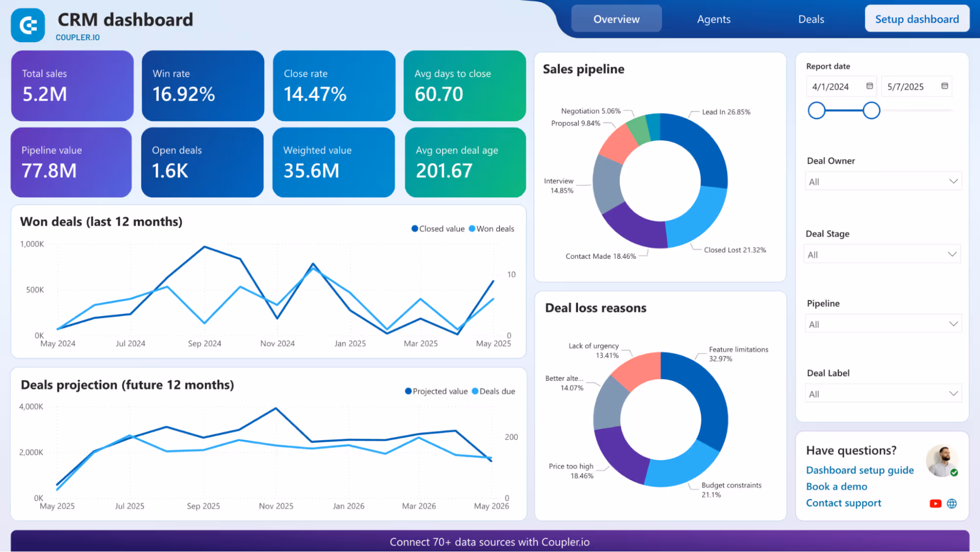
Task: Open the calendar picker for the start date
Action: tap(870, 86)
